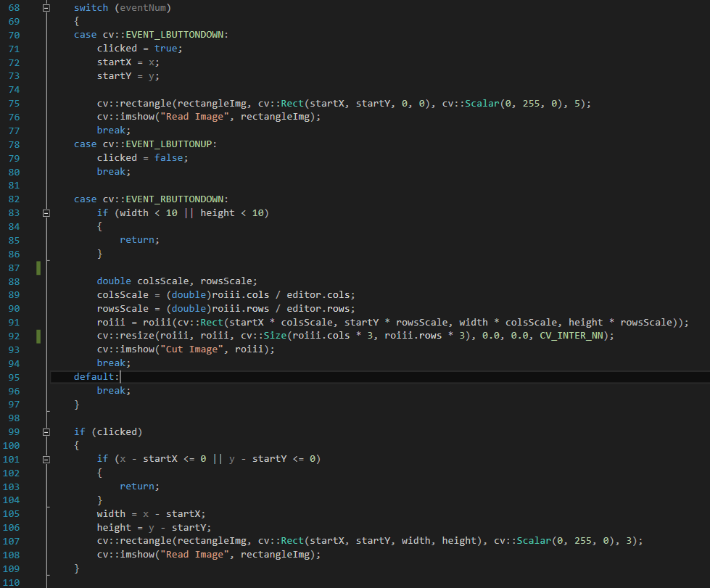Click line number 75 in the gutter

point(14,104)
